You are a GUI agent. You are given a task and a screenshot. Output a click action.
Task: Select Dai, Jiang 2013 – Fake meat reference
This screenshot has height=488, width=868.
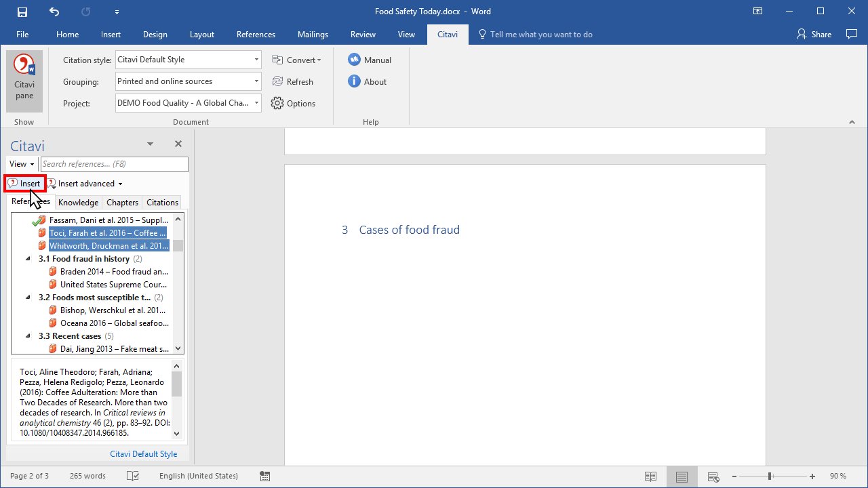click(x=115, y=349)
